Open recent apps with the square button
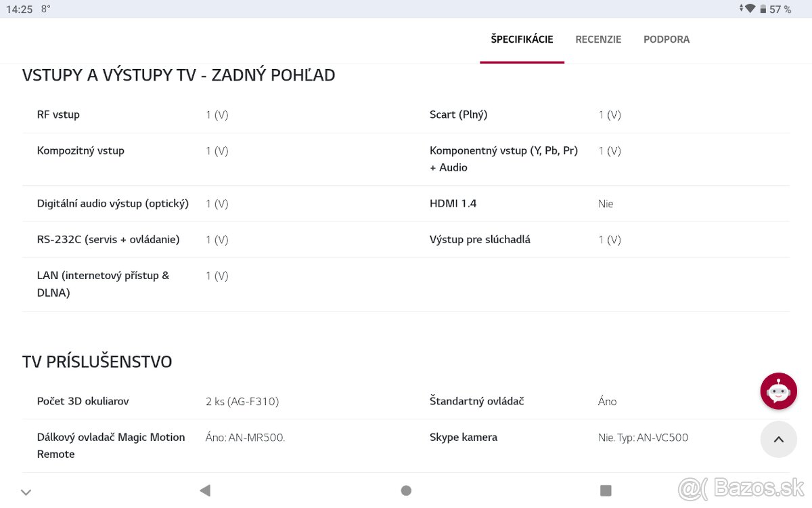Screen dimensions: 812x508 coord(606,490)
